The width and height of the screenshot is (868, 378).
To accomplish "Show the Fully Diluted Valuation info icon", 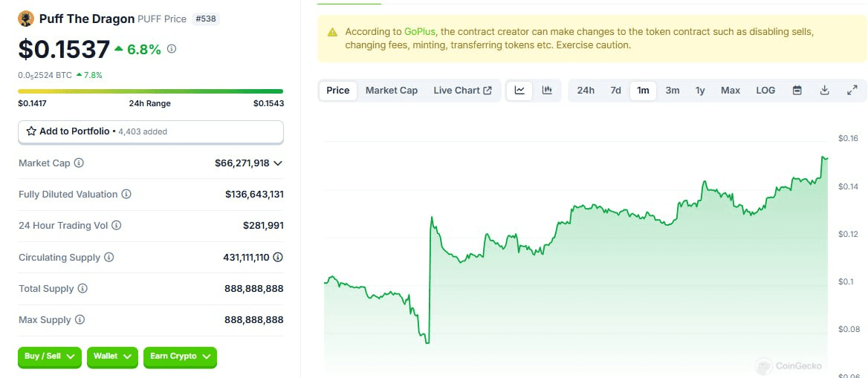I will tap(126, 195).
